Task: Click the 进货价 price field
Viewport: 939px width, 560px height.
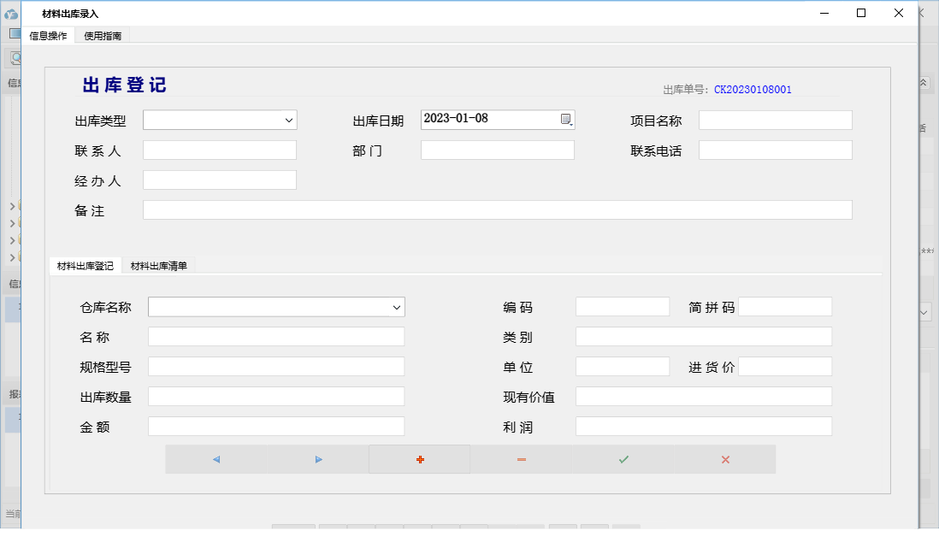Action: (x=784, y=367)
